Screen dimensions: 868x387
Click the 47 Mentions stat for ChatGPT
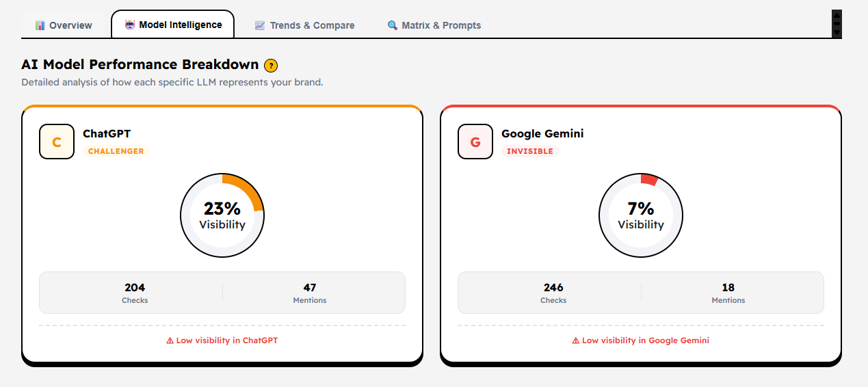[310, 293]
